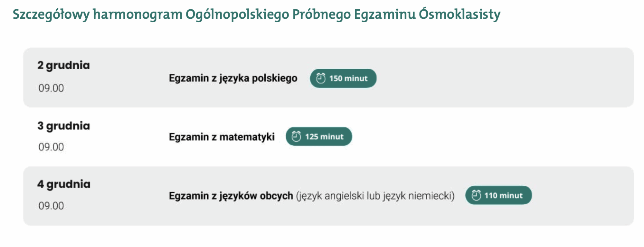Click the '4 grudnia' date heading
Image resolution: width=644 pixels, height=247 pixels.
[x=64, y=184]
